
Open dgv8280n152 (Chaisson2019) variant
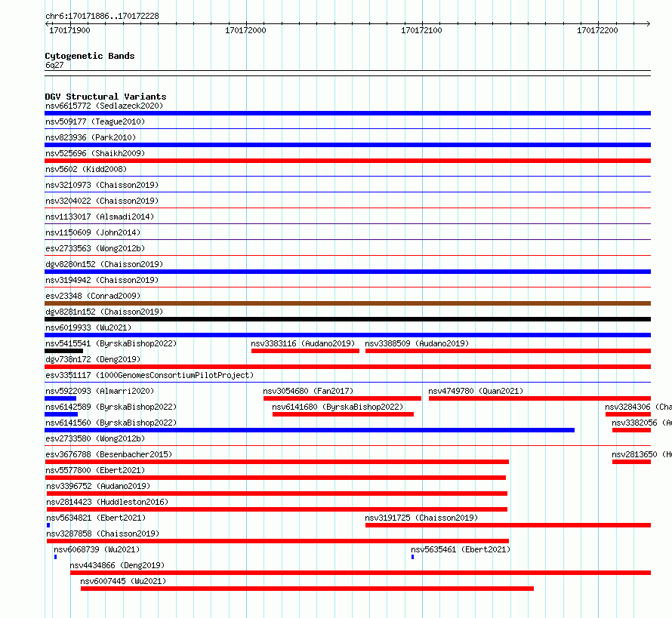point(104,264)
